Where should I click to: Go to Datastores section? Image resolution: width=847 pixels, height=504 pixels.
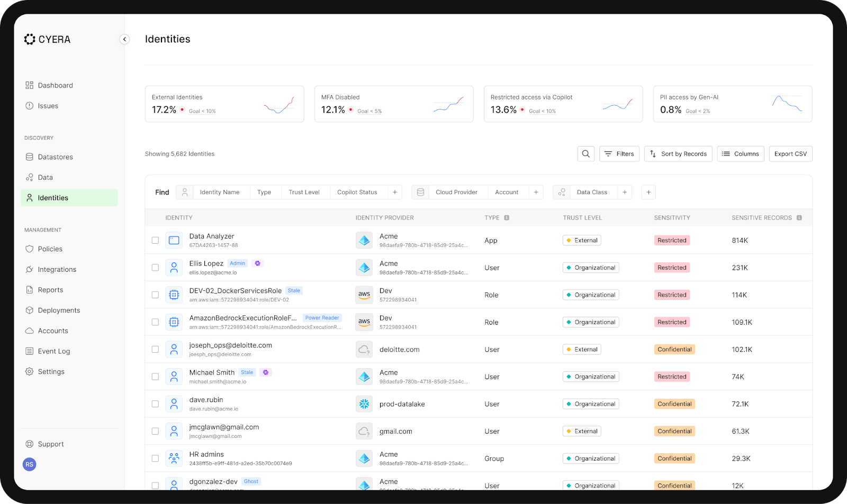click(55, 157)
